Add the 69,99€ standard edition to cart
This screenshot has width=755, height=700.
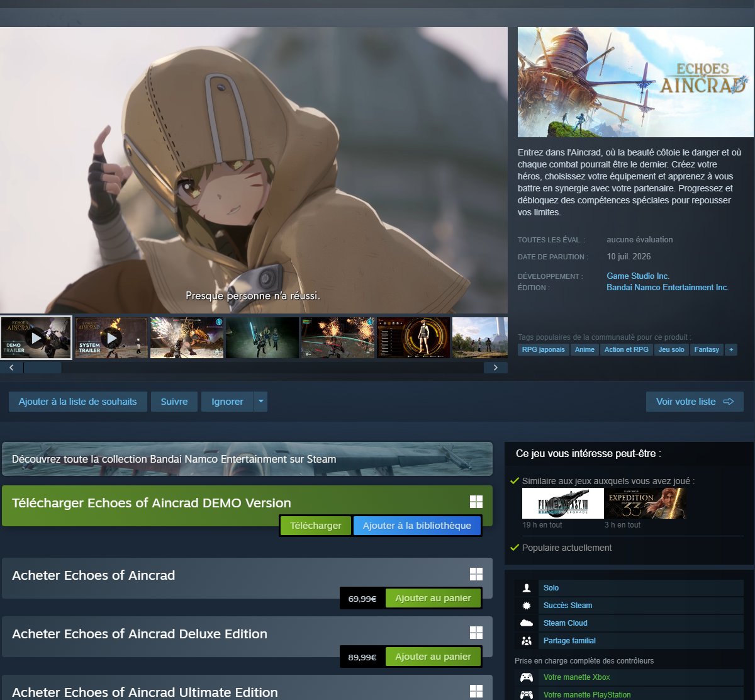[x=433, y=598]
